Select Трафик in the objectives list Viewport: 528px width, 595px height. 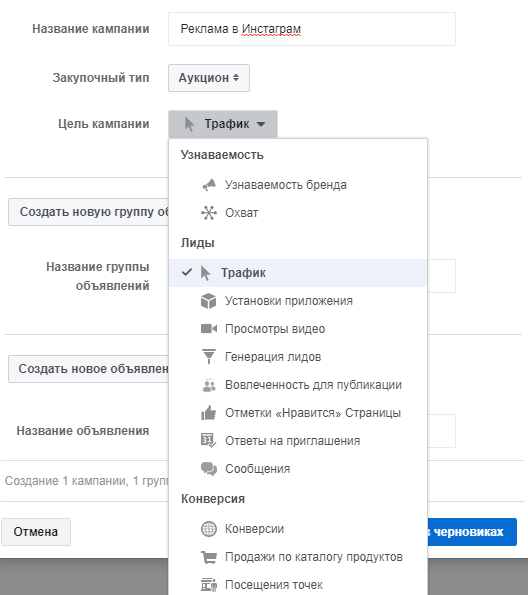pyautogui.click(x=298, y=273)
